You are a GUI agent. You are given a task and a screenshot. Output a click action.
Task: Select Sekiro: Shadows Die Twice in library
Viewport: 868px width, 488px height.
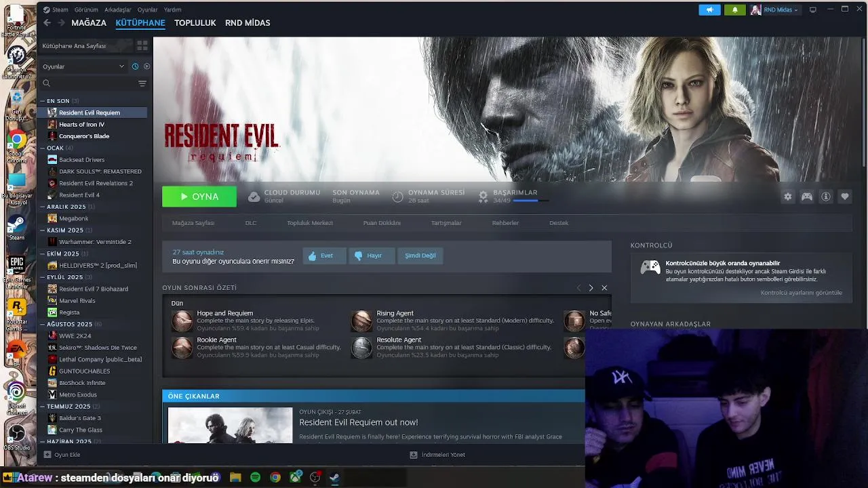point(94,348)
